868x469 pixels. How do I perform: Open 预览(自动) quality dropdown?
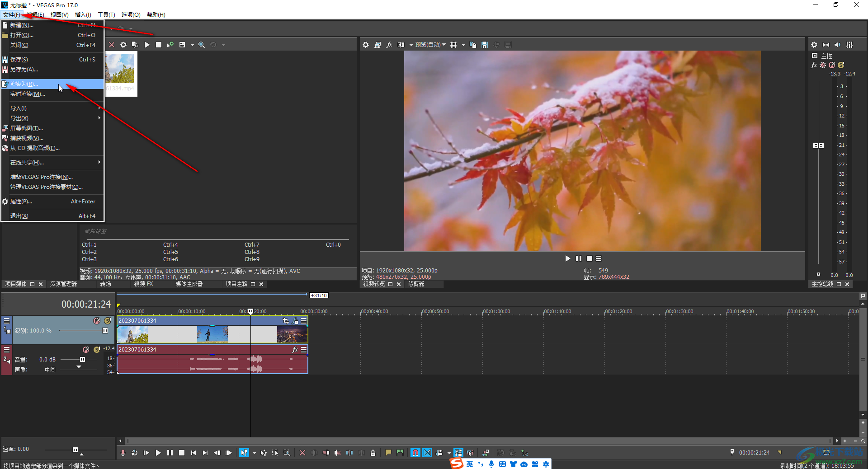(430, 45)
